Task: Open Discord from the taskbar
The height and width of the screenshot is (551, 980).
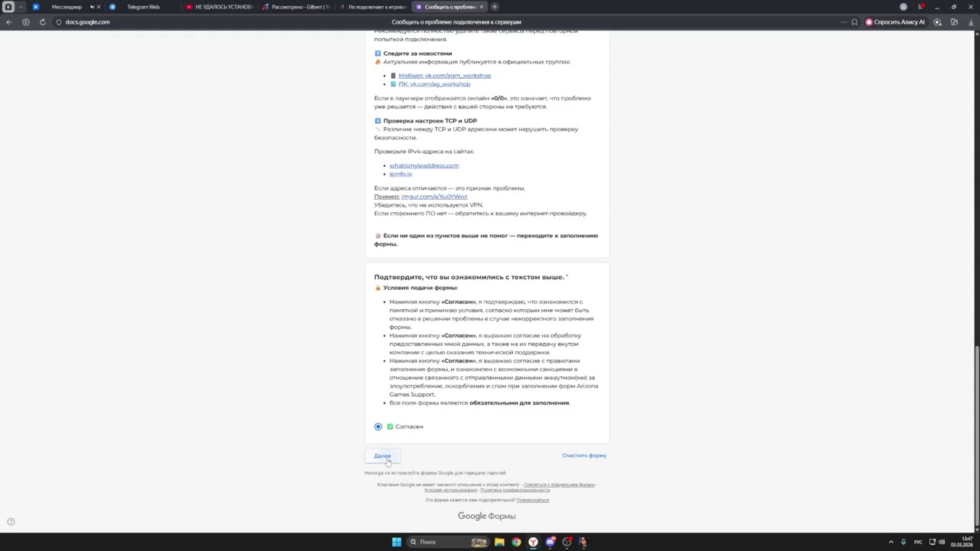Action: pos(550,542)
